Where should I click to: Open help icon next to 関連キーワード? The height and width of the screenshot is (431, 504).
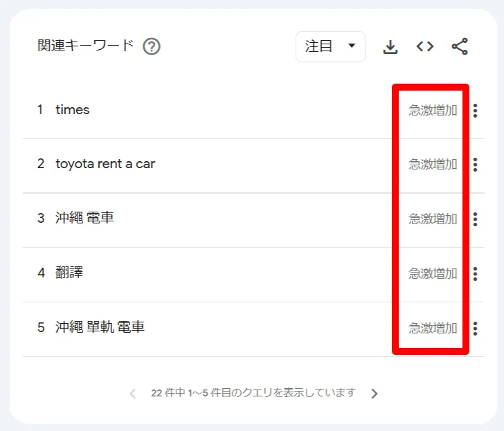[x=152, y=46]
